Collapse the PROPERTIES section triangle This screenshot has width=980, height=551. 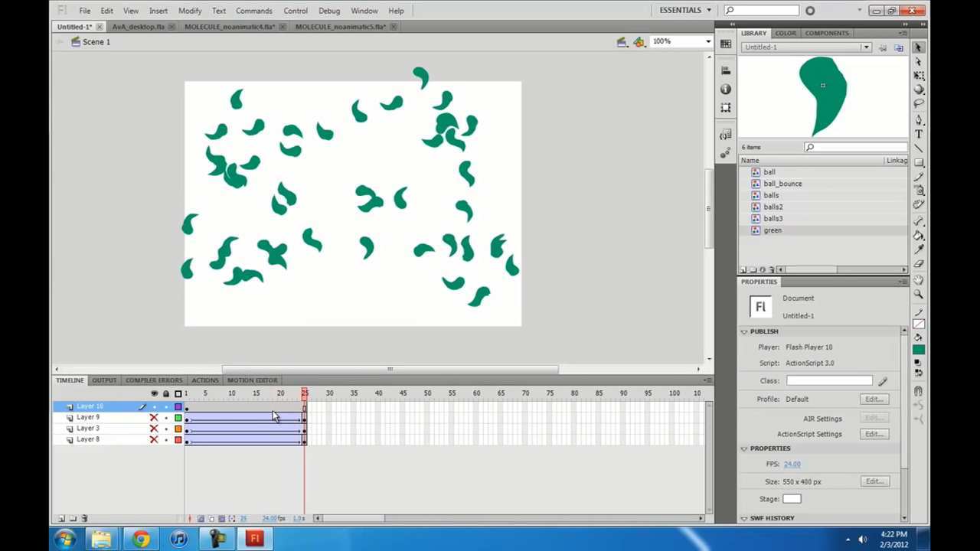744,448
